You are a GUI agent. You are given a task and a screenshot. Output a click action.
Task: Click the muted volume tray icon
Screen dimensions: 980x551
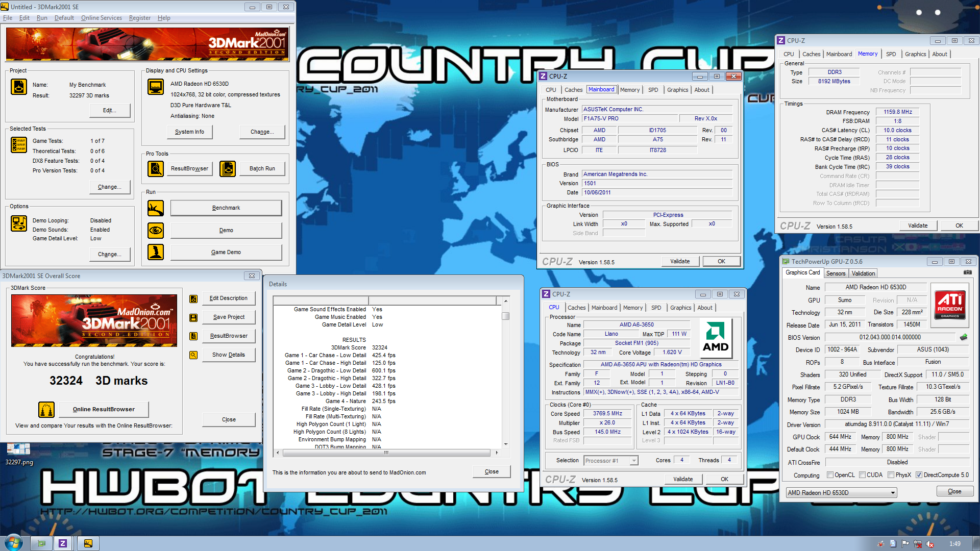[930, 544]
